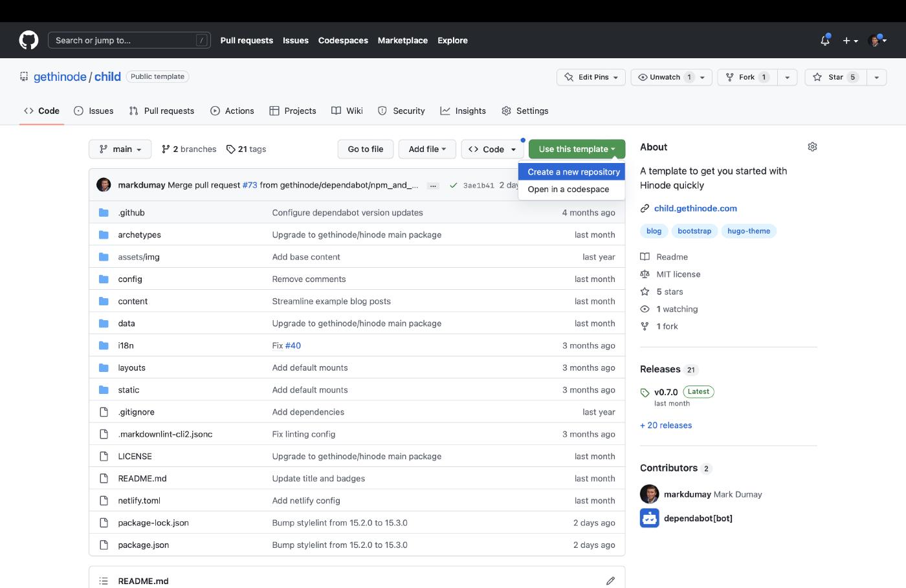This screenshot has height=588, width=906.
Task: Click Explore in top navigation
Action: [452, 40]
